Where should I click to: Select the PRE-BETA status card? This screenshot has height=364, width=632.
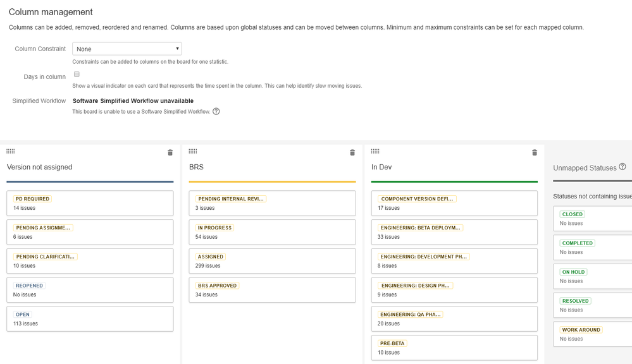click(x=454, y=348)
